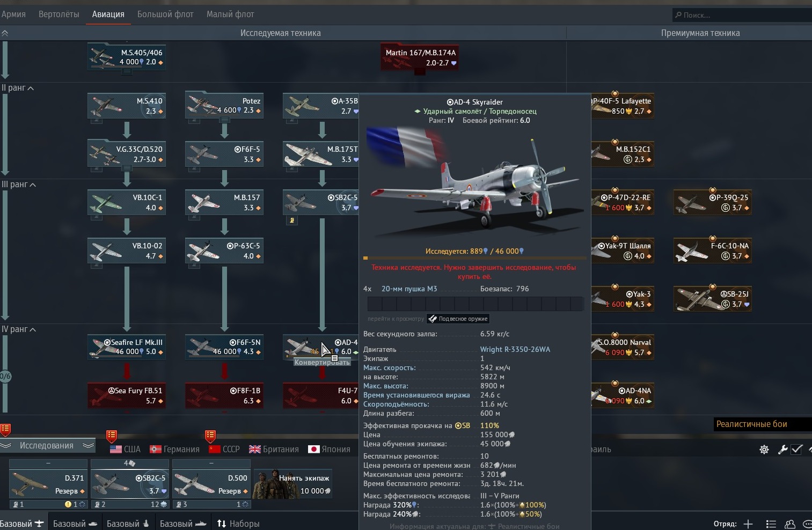Select the США nation tab
Screen dimensions: 812x530
pyautogui.click(x=125, y=450)
